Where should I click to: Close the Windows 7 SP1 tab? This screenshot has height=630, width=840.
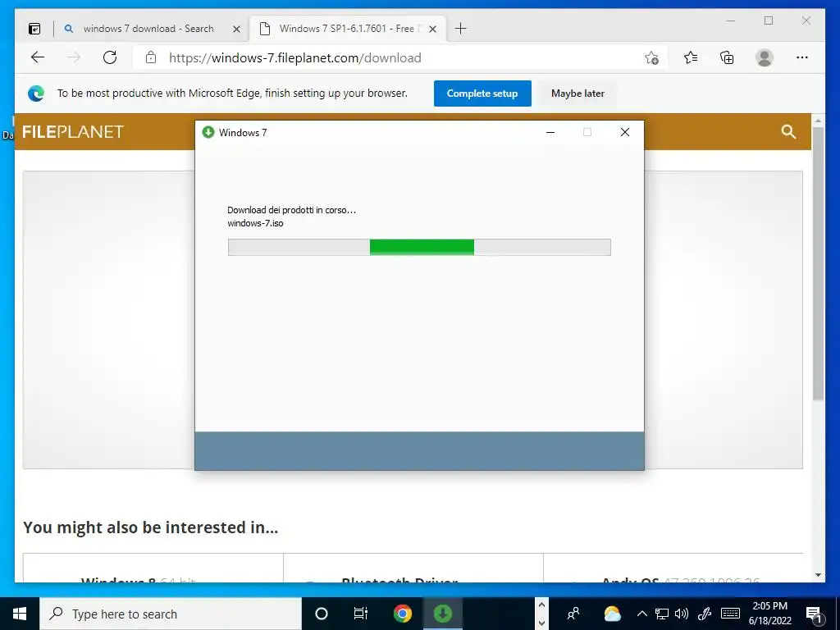coord(433,29)
